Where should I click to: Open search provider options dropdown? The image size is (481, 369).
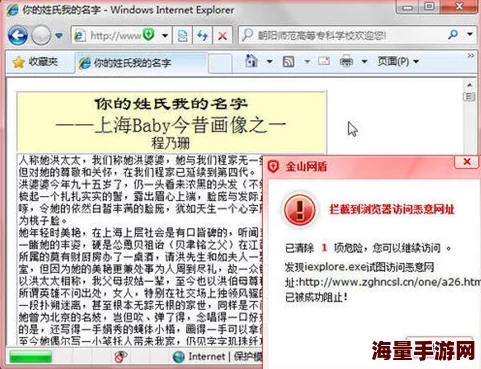point(470,34)
